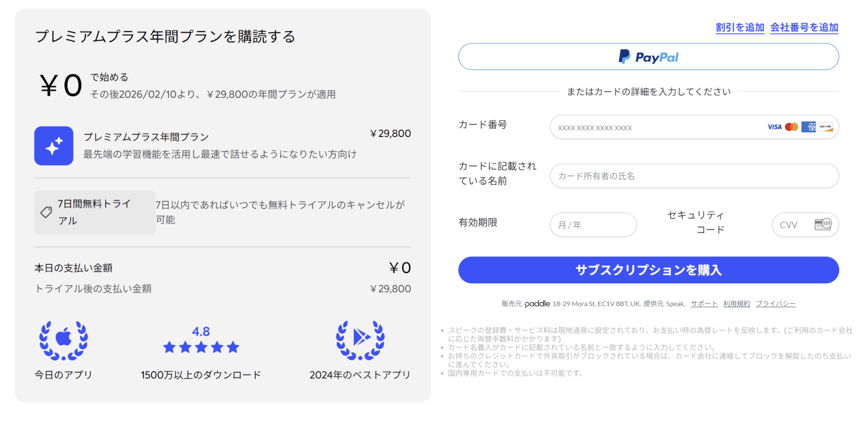Screen dimensions: 868x429
Task: Click the 月 / 年 expiry date field
Action: click(x=593, y=225)
